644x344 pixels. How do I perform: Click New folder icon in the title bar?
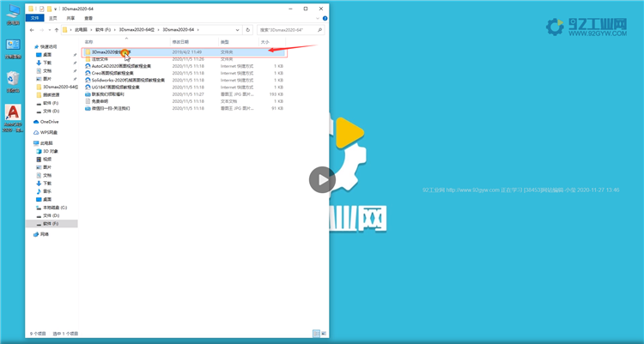pos(49,9)
